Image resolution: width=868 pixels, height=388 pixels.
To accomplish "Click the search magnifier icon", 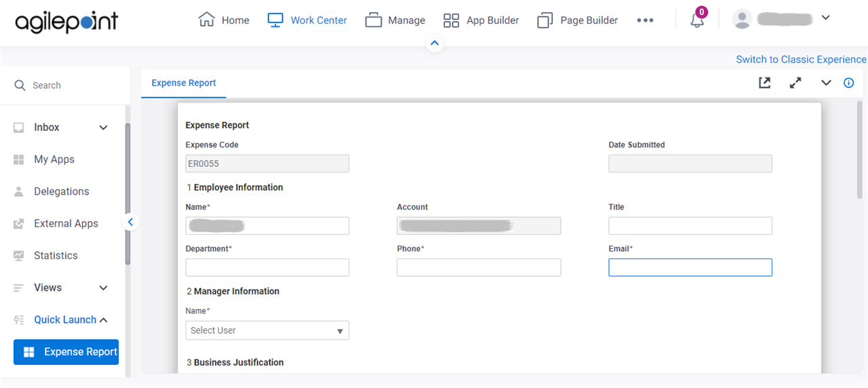I will 20,85.
